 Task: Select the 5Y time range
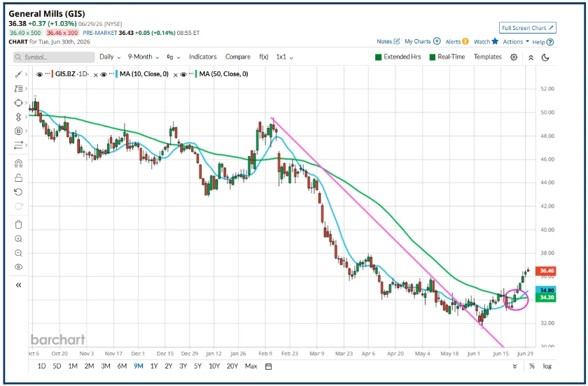tap(197, 366)
